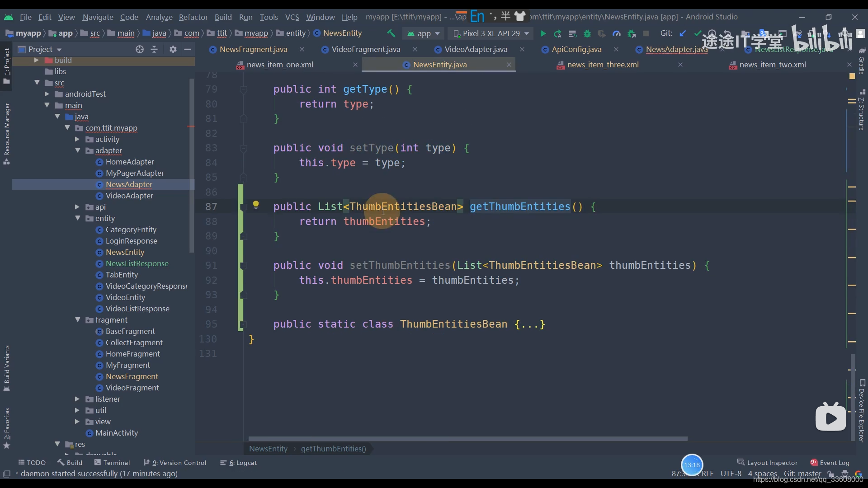Screen dimensions: 868x488
Task: Open the Navigate menu
Action: pos(98,17)
